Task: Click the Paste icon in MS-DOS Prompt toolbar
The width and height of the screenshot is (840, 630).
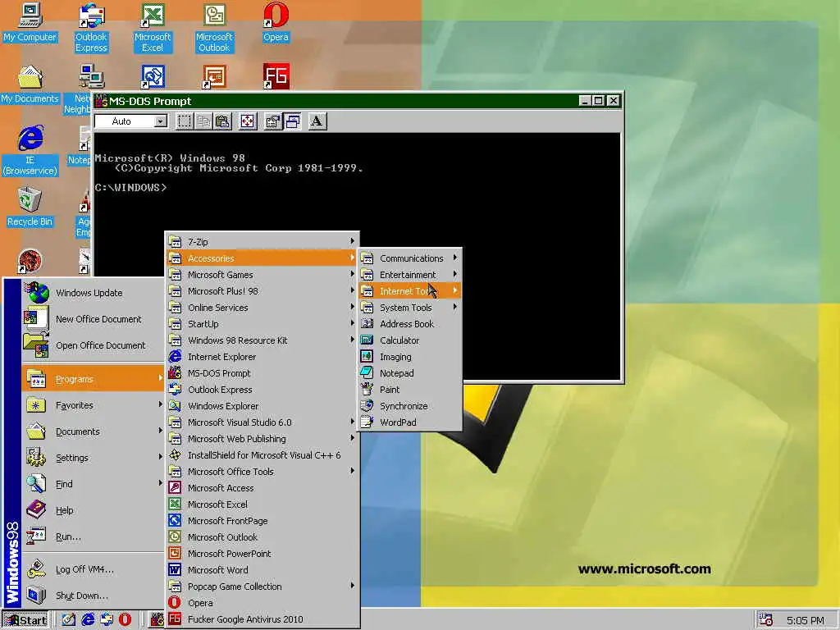Action: (x=223, y=121)
